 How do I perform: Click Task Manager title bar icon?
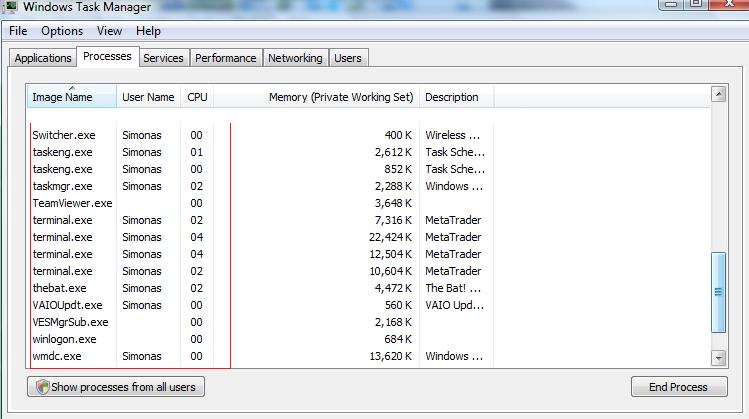point(10,7)
